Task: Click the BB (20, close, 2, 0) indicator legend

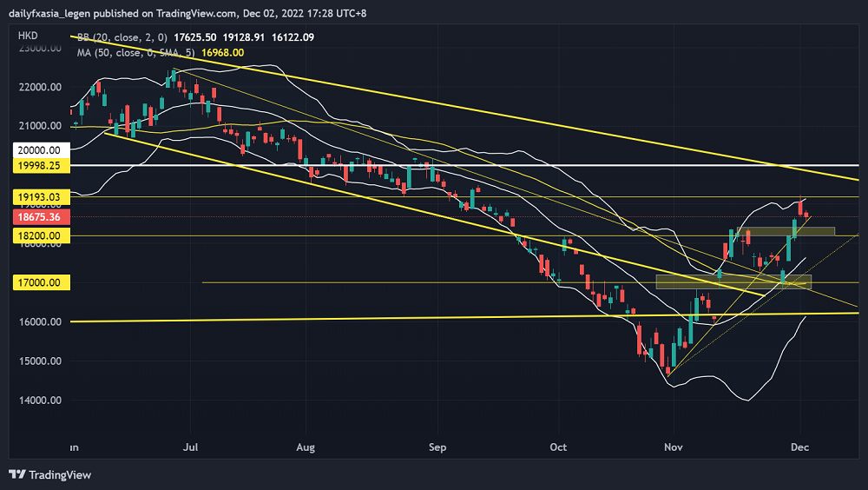Action: tap(122, 37)
